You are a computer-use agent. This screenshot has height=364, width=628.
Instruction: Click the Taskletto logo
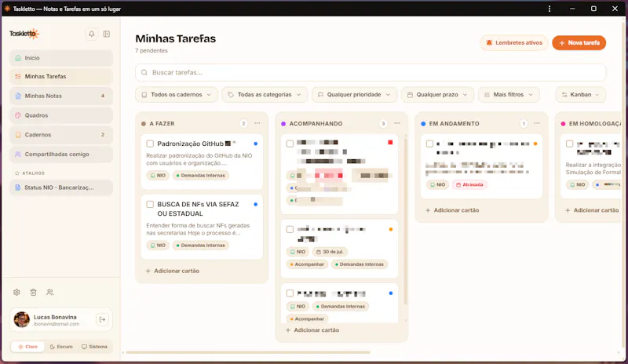pyautogui.click(x=24, y=34)
